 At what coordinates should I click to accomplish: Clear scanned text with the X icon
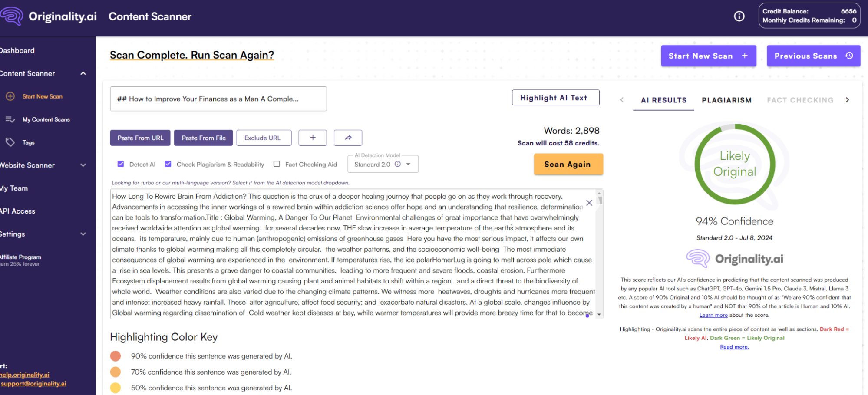tap(589, 203)
